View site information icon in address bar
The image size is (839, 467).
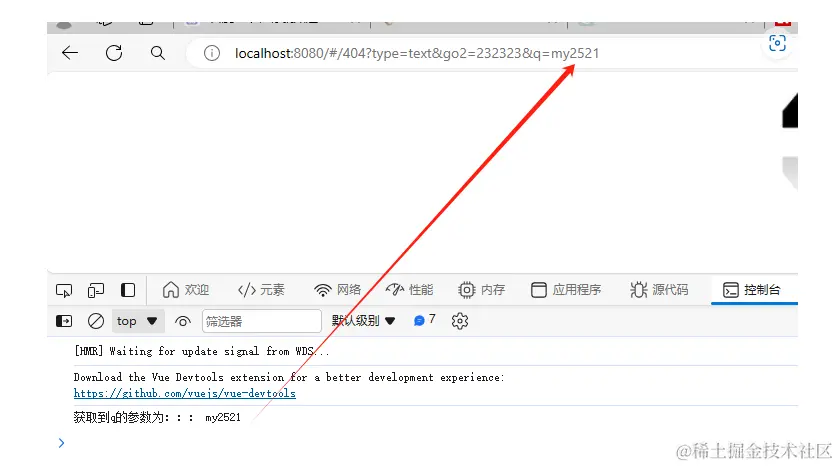coord(212,53)
